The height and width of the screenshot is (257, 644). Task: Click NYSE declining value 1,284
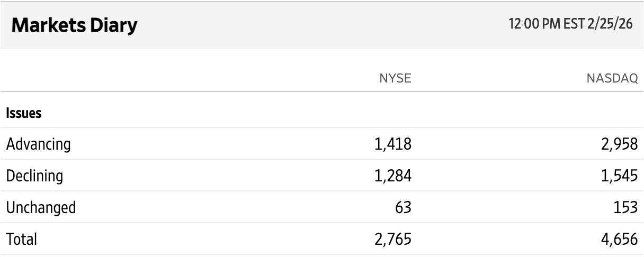(x=393, y=176)
